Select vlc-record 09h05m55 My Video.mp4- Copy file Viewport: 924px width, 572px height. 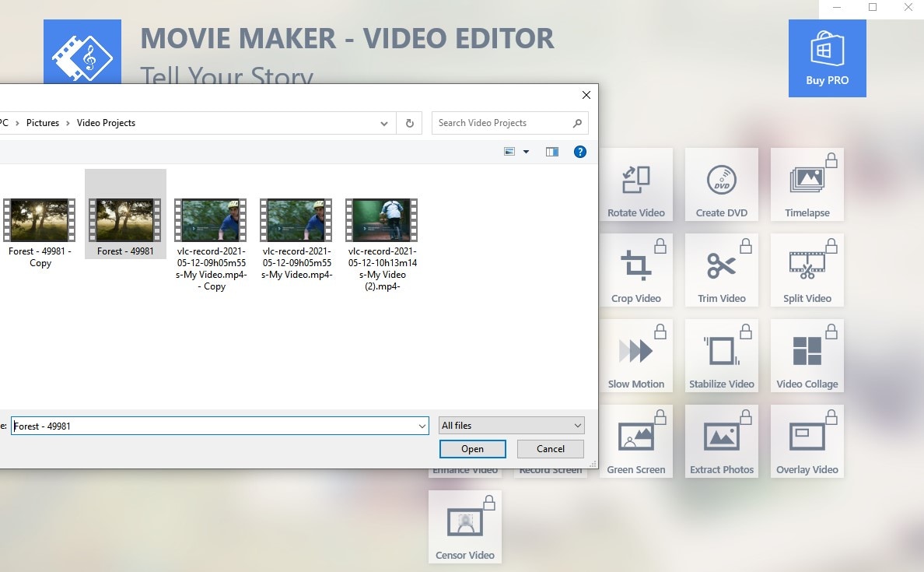pos(211,244)
